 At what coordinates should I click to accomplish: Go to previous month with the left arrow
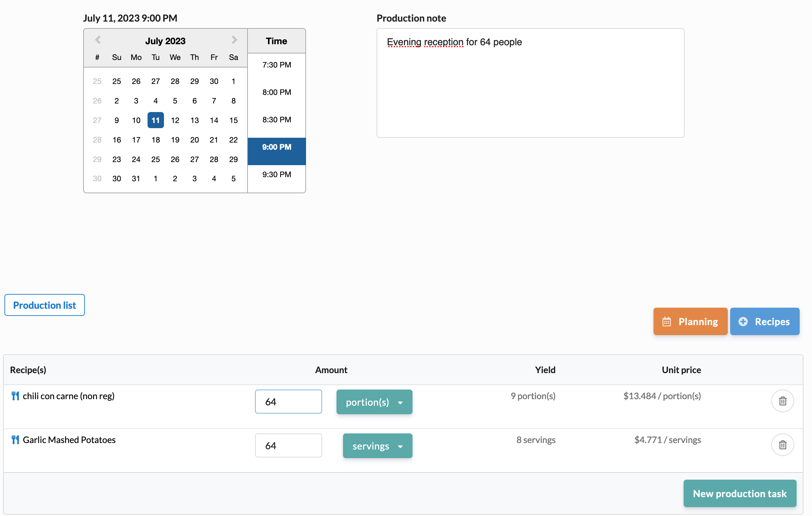98,40
